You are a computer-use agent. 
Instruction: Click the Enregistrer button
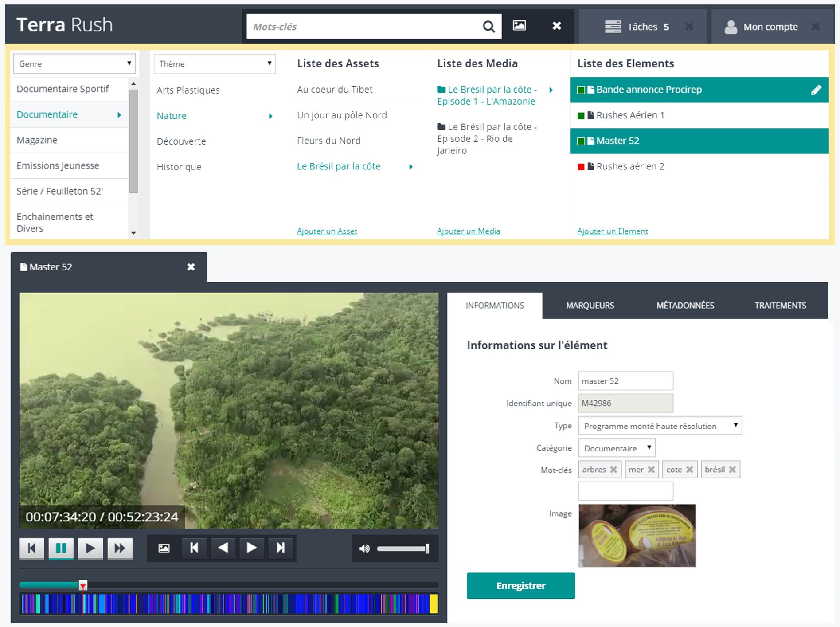520,585
